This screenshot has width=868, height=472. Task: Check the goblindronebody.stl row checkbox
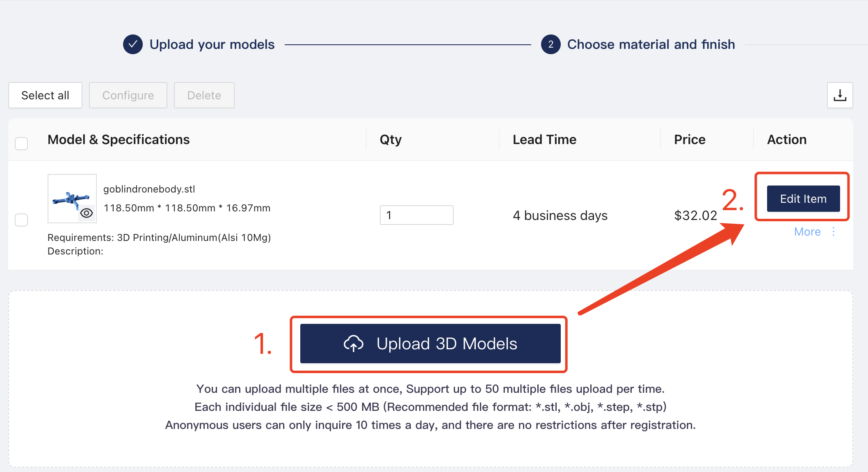tap(21, 220)
